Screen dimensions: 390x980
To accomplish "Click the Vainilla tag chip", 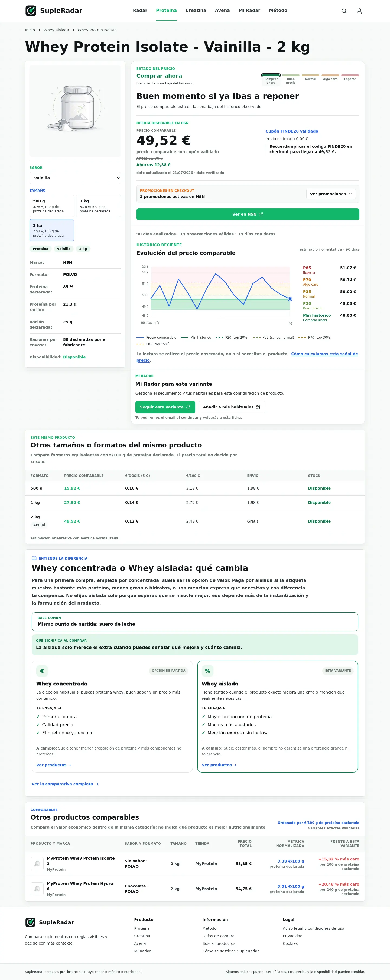I will point(64,249).
